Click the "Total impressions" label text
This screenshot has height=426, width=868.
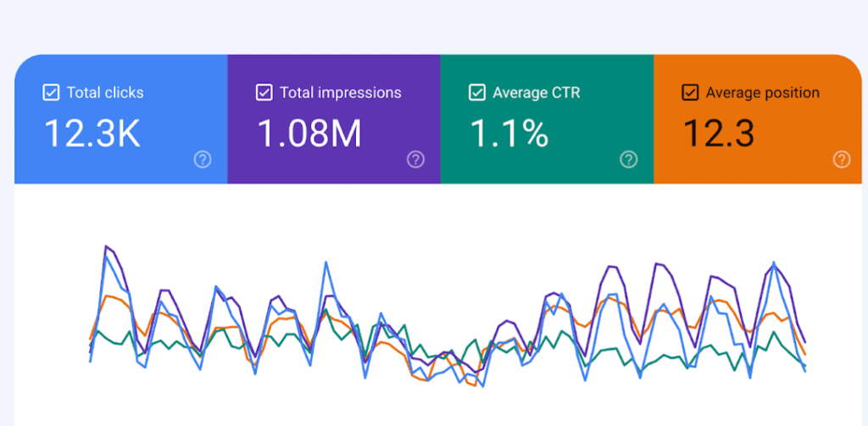coord(340,93)
